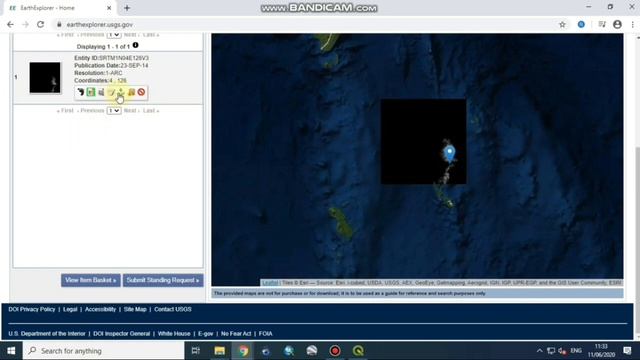The height and width of the screenshot is (360, 640).
Task: Open No Fear Act footer link
Action: coord(236,334)
